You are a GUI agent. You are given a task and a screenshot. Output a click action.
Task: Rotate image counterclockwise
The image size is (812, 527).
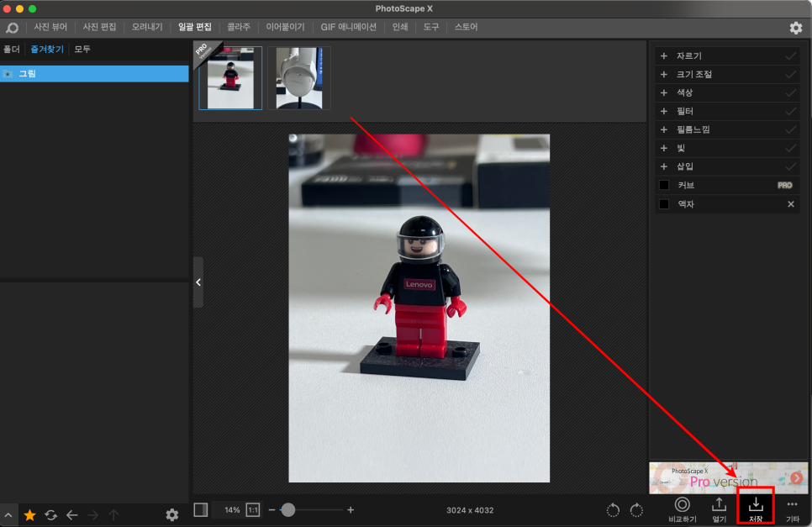[x=613, y=510]
